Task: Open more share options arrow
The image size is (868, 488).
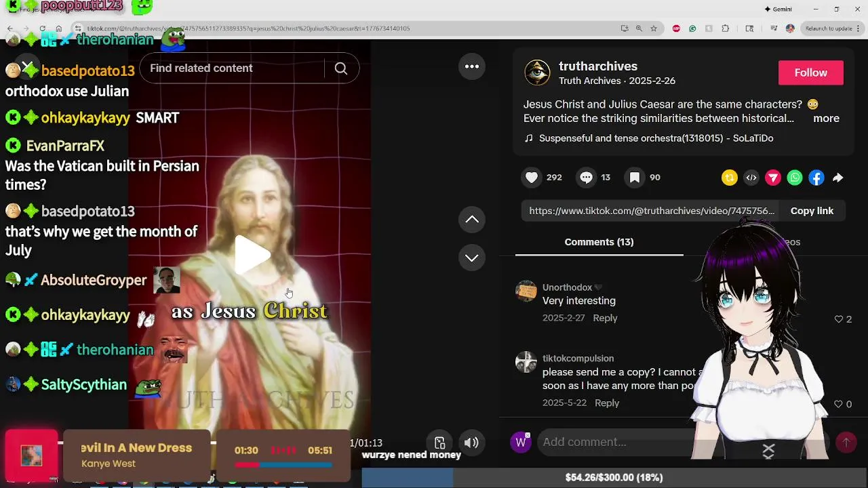Action: click(838, 178)
